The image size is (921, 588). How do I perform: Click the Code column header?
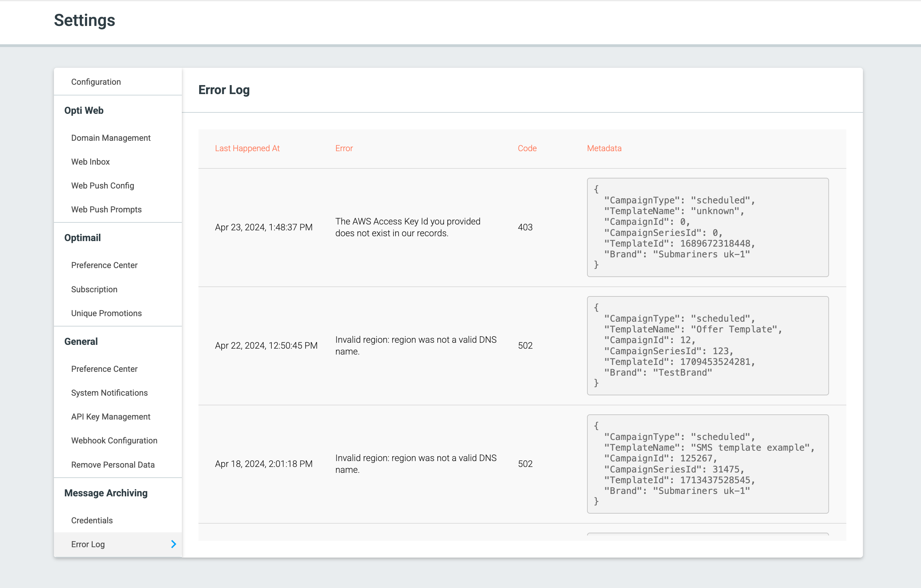527,148
